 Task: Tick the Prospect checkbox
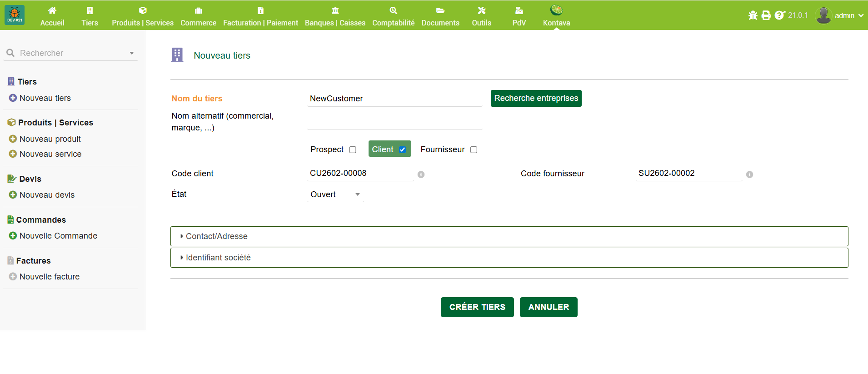(353, 150)
